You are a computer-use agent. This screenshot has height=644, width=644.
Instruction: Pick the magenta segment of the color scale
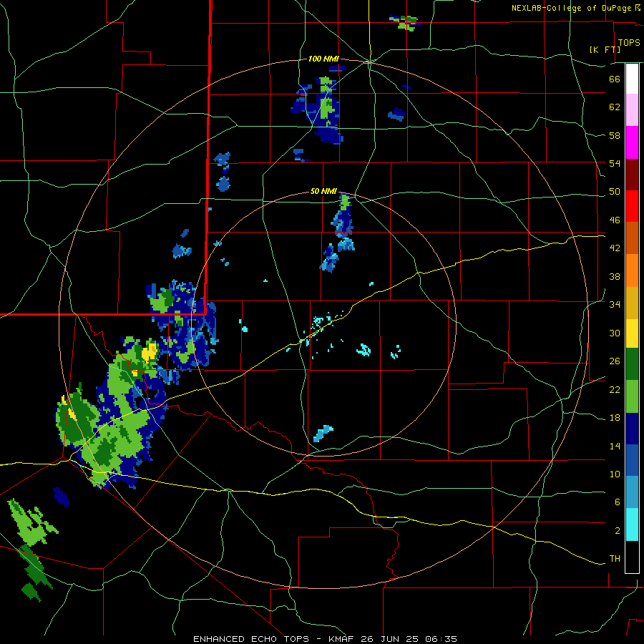click(632, 142)
